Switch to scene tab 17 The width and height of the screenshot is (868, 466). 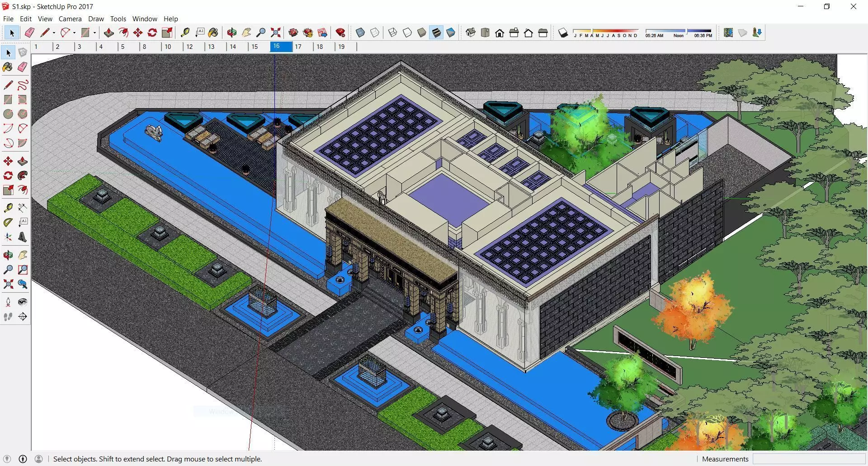tap(302, 47)
